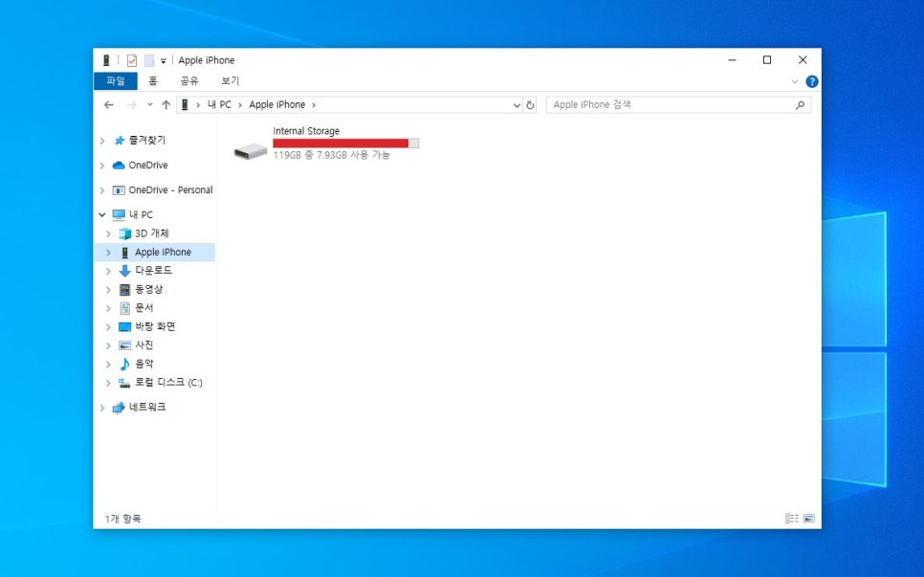Open the recent locations dropdown arrow
924x577 pixels.
(x=149, y=105)
